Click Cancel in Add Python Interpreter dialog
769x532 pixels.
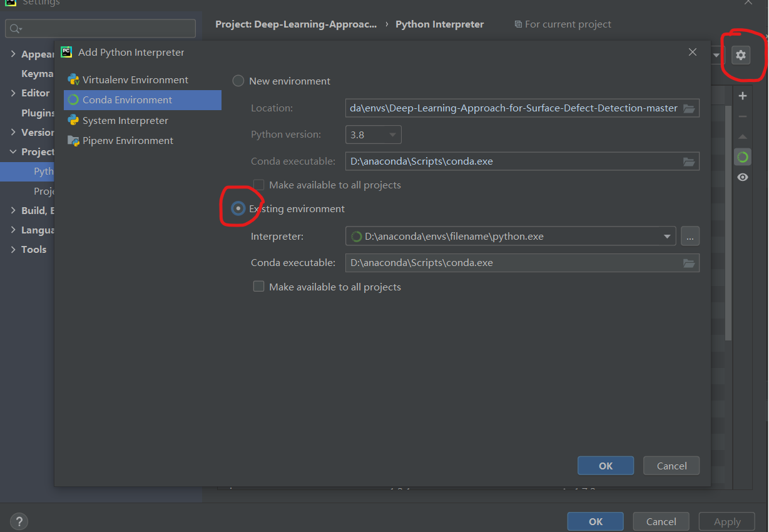pos(672,466)
